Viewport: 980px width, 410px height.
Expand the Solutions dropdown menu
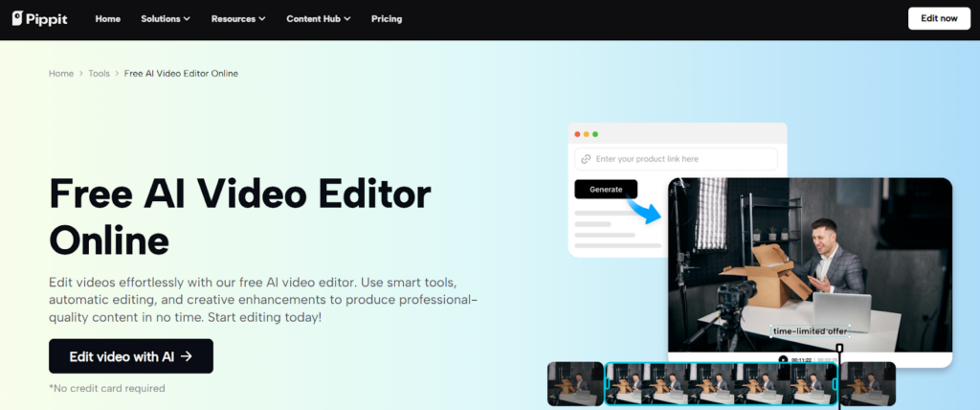(165, 19)
